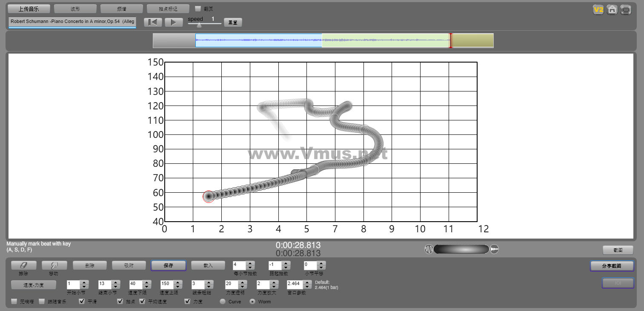Click the small waveform icon left of gradient bar

[x=429, y=249]
